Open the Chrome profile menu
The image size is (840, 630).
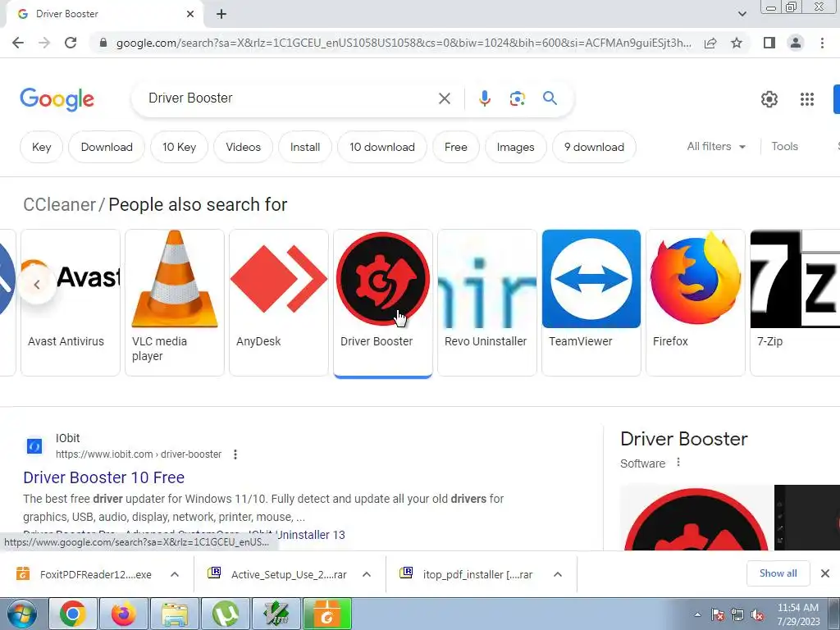[x=796, y=43]
